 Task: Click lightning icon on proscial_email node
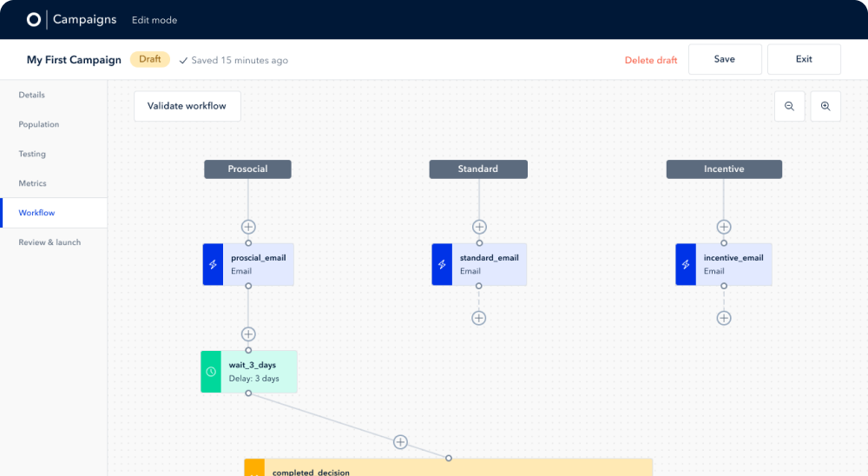pos(214,265)
